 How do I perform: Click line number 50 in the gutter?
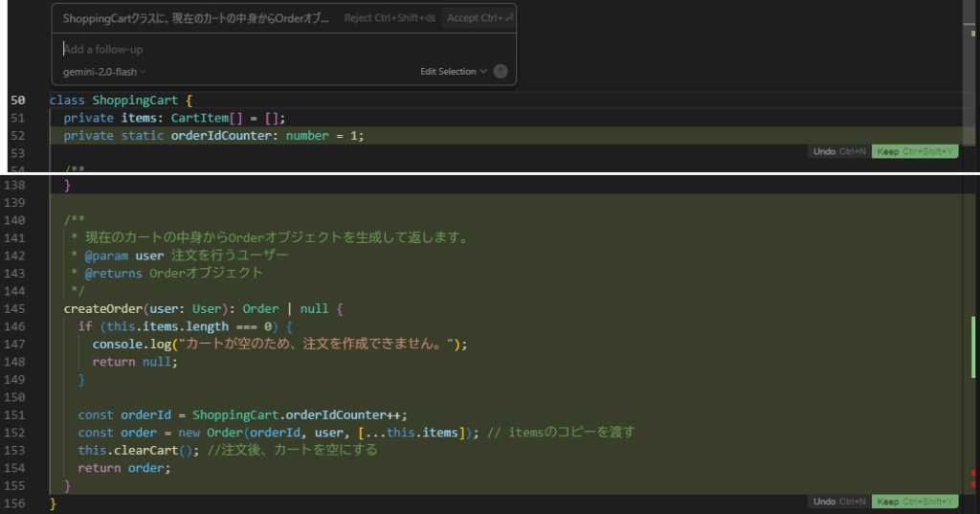(18, 101)
